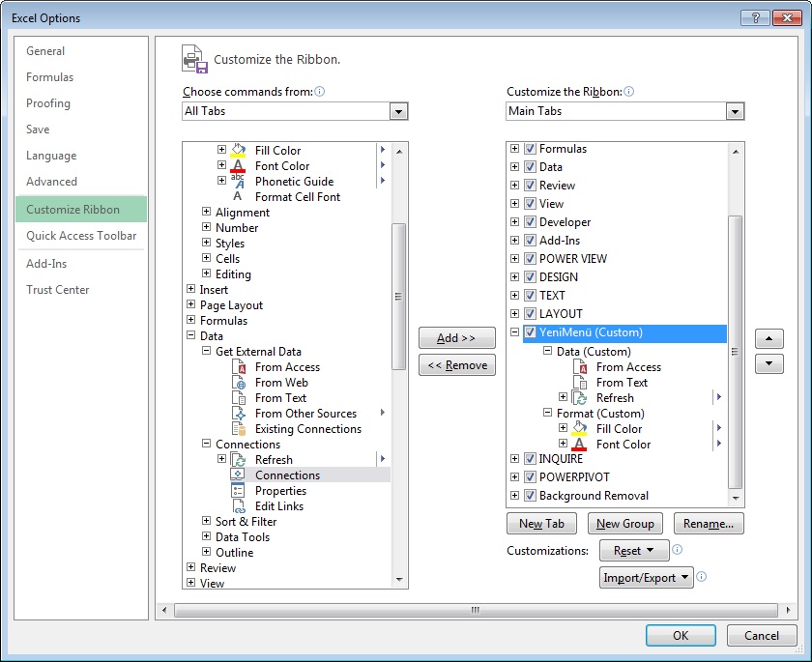Click info icon next to Reset button
This screenshot has width=812, height=662.
[677, 550]
